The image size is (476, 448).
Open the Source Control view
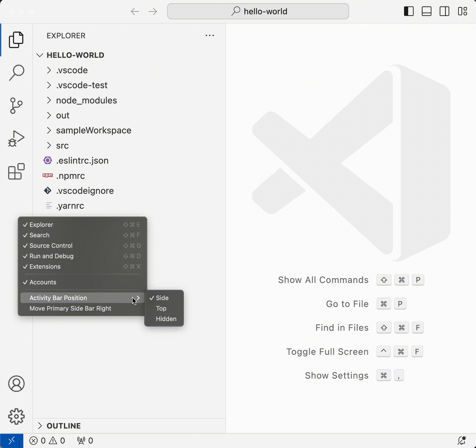16,106
